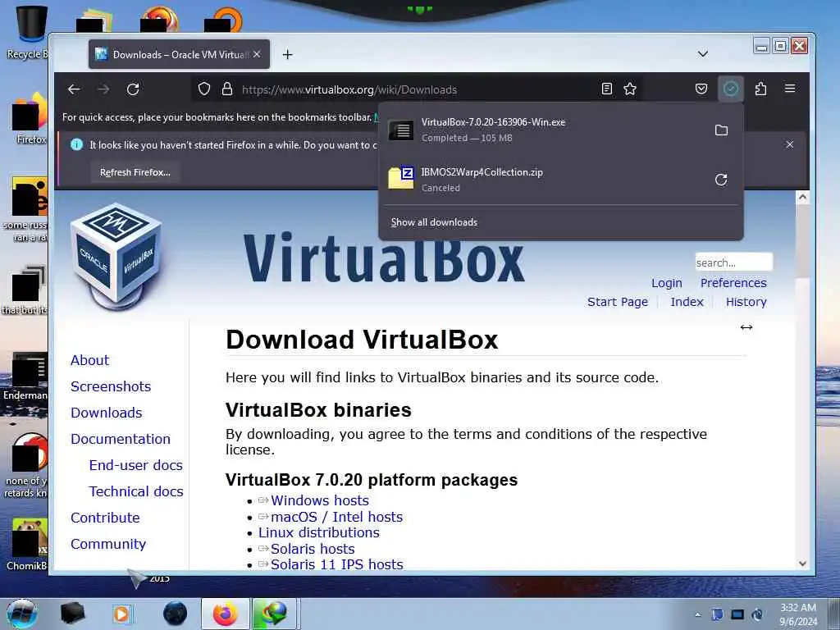Show hidden system tray icons arrow
Image resolution: width=840 pixels, height=630 pixels.
tap(697, 614)
